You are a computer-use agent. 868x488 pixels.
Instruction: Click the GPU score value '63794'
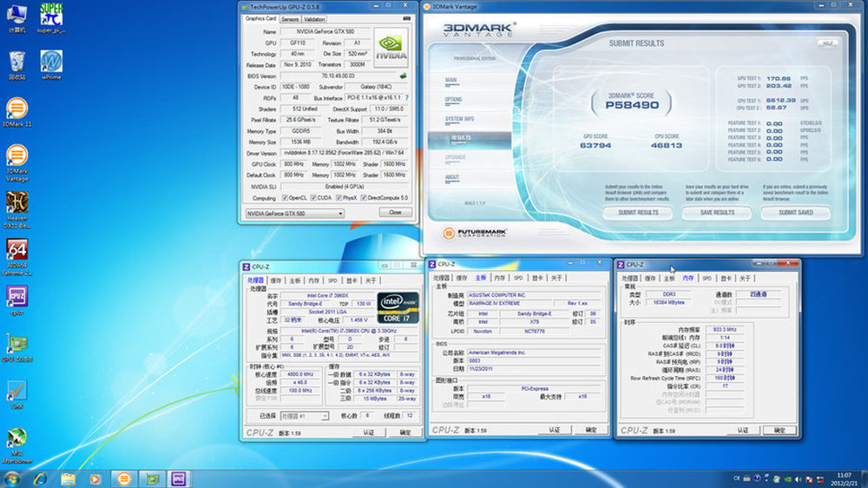tap(595, 146)
